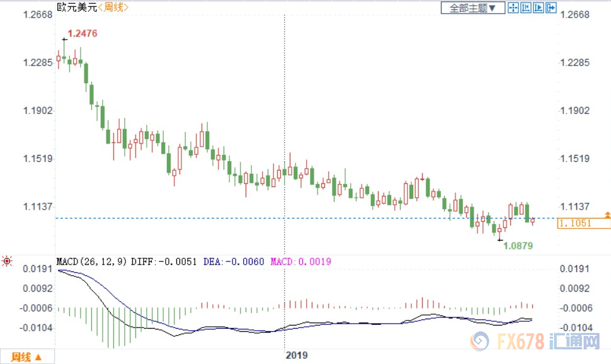Click the left axis 1.1519 price label

[x=37, y=159]
